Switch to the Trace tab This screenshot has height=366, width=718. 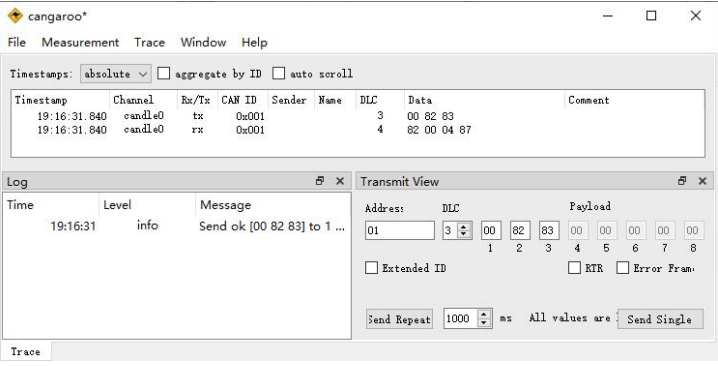[x=26, y=352]
